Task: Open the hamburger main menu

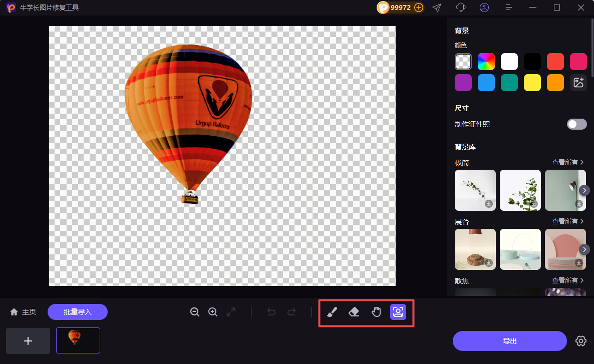Action: pyautogui.click(x=508, y=8)
